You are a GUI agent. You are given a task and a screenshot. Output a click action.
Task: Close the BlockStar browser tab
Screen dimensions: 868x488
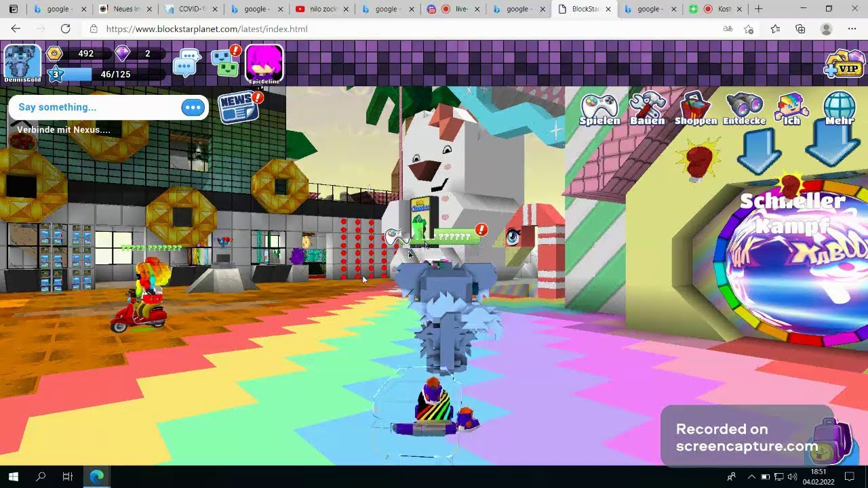[x=608, y=9]
